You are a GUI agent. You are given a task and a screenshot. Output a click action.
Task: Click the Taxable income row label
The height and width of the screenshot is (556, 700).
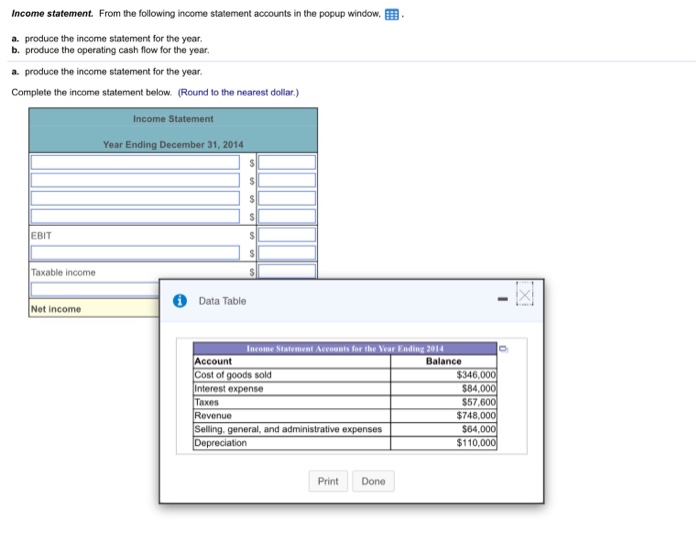coord(63,272)
